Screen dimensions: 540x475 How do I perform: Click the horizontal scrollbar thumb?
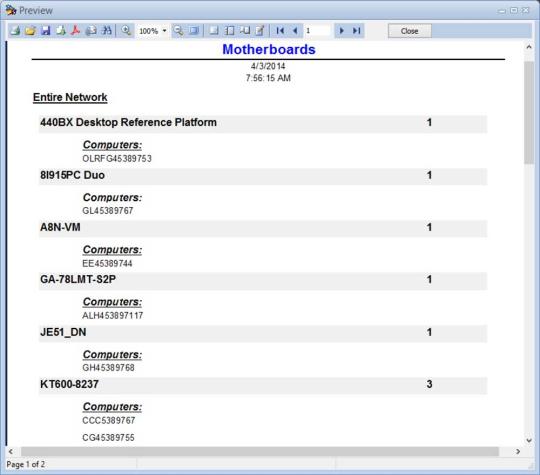pos(260,451)
